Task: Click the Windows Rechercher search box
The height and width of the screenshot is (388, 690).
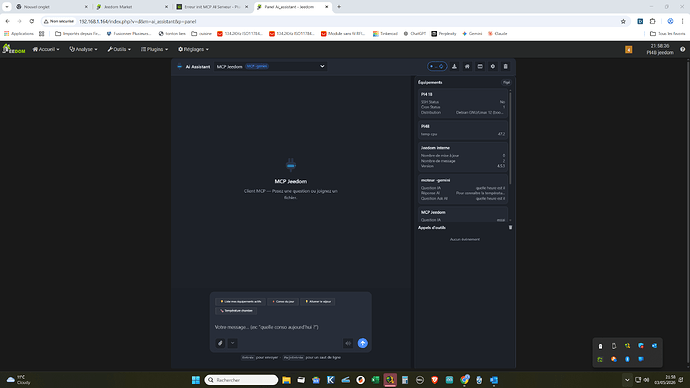Action: pos(241,380)
